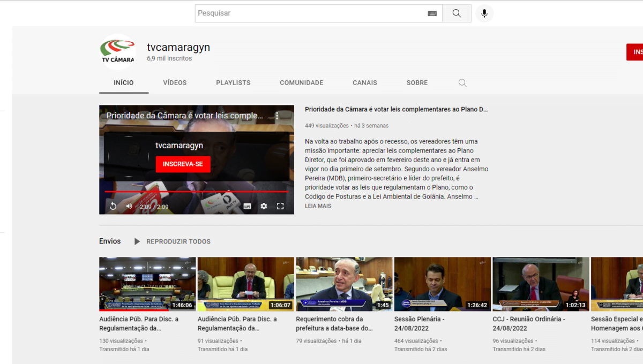Screen dimensions: 643x364
Task: Mute the featured video's volume
Action: click(129, 206)
